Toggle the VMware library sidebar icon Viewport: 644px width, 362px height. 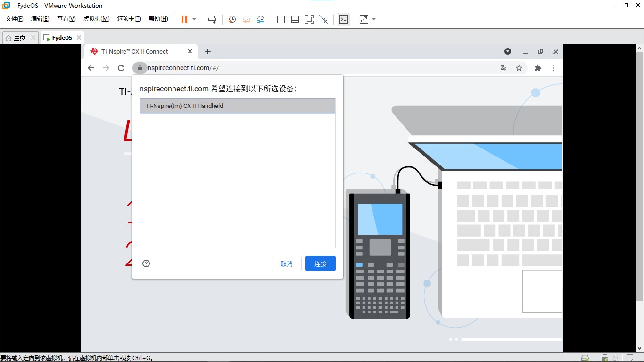[x=281, y=19]
